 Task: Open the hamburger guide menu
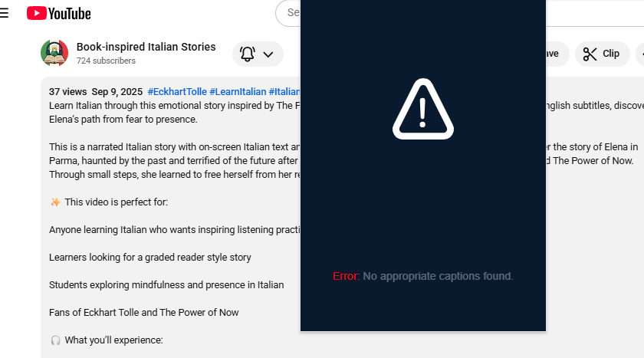click(x=4, y=13)
